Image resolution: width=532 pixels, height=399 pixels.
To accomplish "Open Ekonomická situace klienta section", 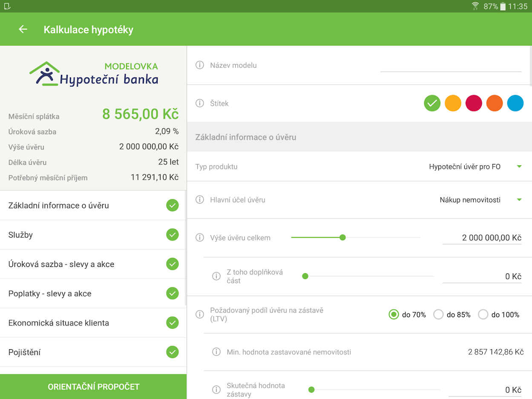I will (93, 323).
